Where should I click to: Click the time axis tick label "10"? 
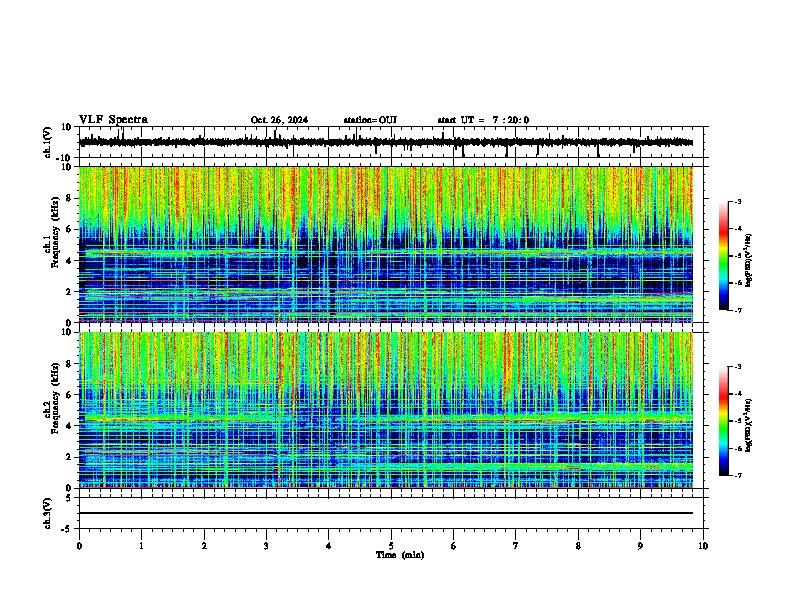pyautogui.click(x=703, y=546)
